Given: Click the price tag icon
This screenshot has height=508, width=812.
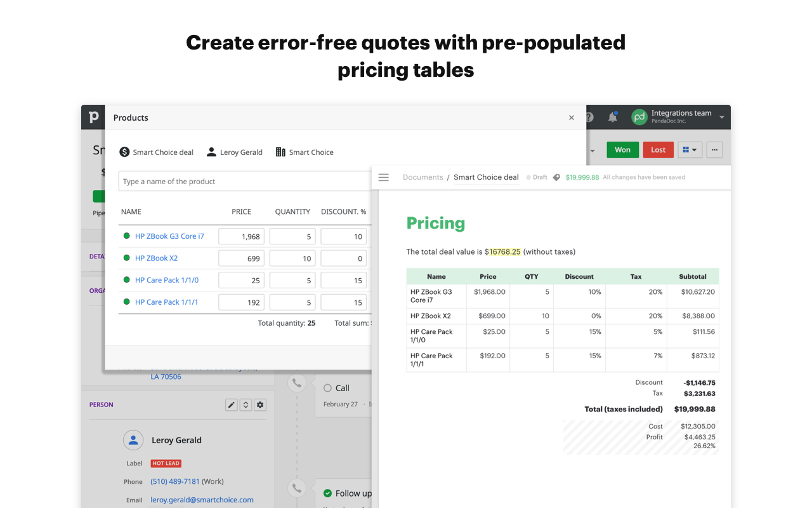Looking at the screenshot, I should tap(556, 178).
